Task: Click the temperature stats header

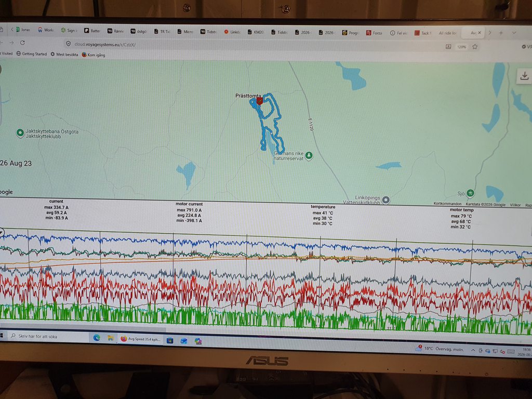Action: tap(323, 207)
